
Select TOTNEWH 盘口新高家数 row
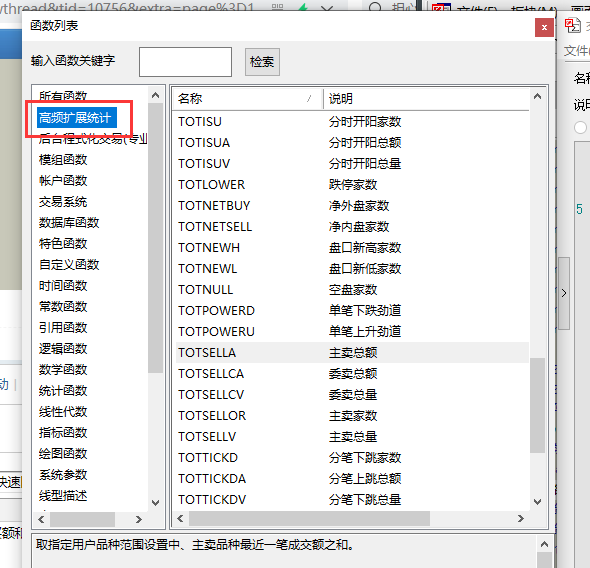[x=352, y=248]
